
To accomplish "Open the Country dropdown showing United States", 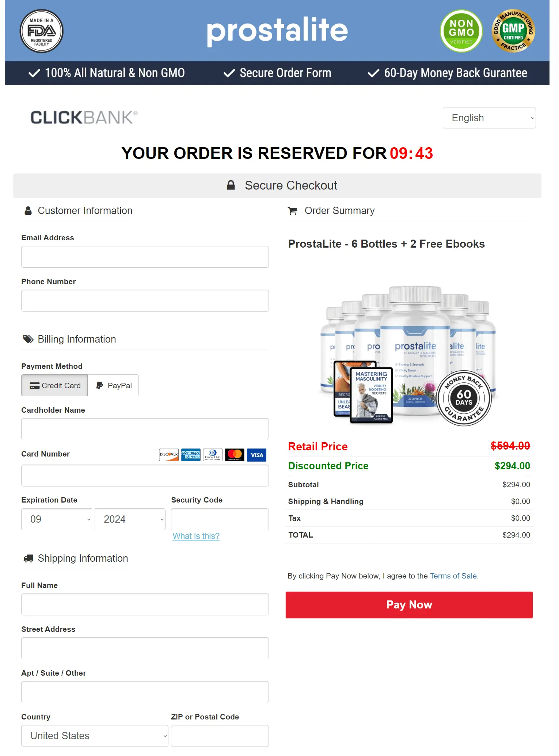I will tap(95, 736).
